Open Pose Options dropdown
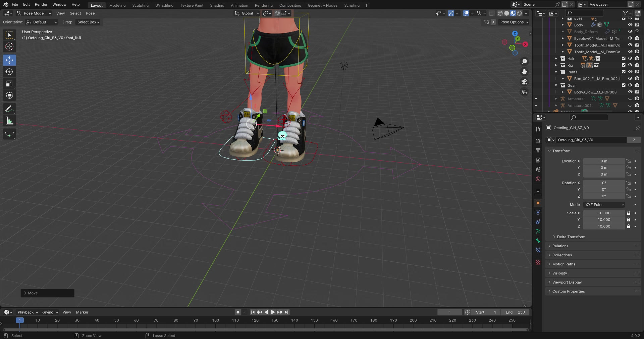Image resolution: width=644 pixels, height=339 pixels. click(514, 22)
